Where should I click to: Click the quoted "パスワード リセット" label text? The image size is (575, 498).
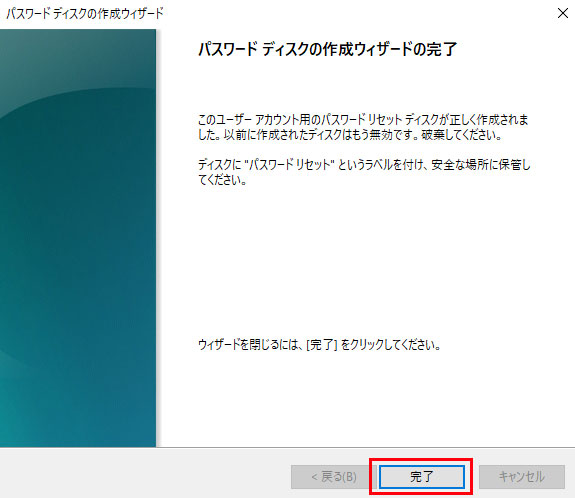coord(289,165)
